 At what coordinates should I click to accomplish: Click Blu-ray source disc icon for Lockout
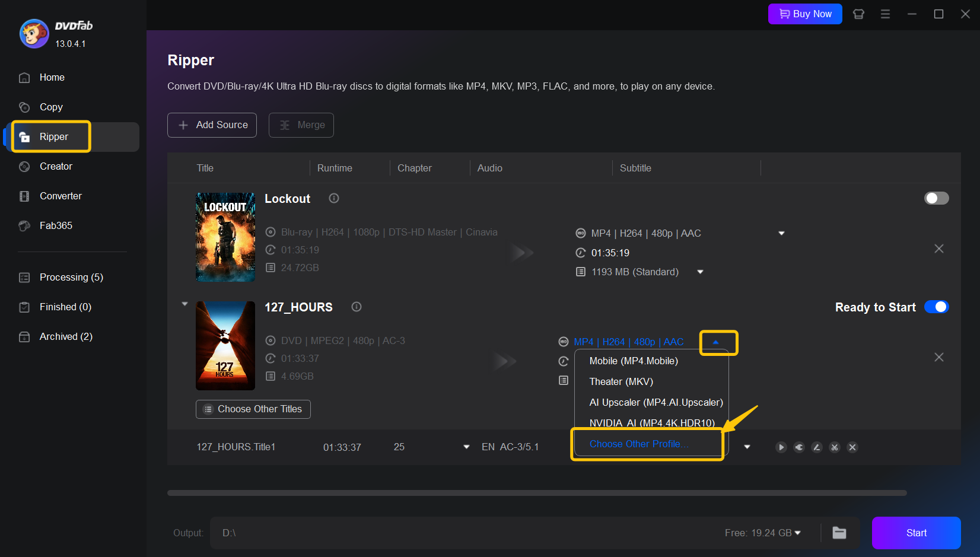(x=271, y=232)
